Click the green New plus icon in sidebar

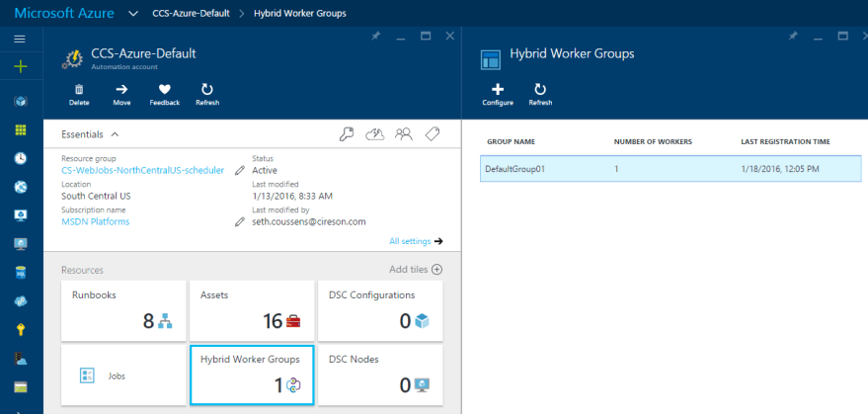click(21, 66)
